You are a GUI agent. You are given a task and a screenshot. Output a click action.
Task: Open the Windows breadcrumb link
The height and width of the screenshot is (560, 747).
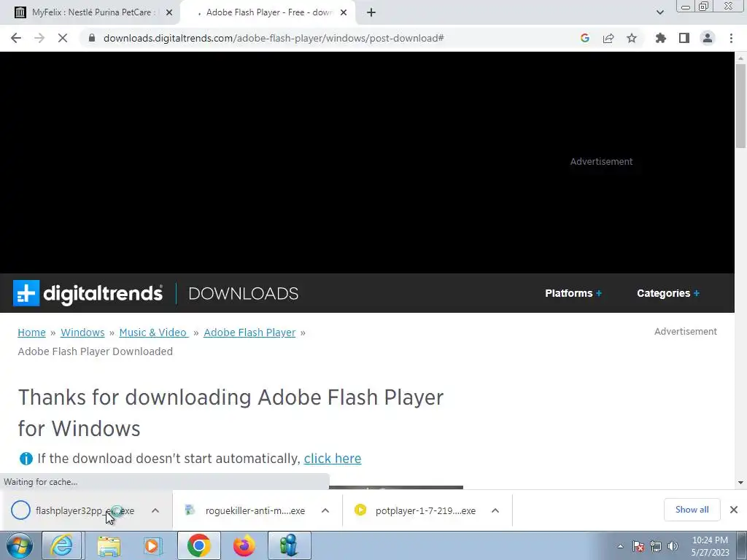click(x=82, y=332)
